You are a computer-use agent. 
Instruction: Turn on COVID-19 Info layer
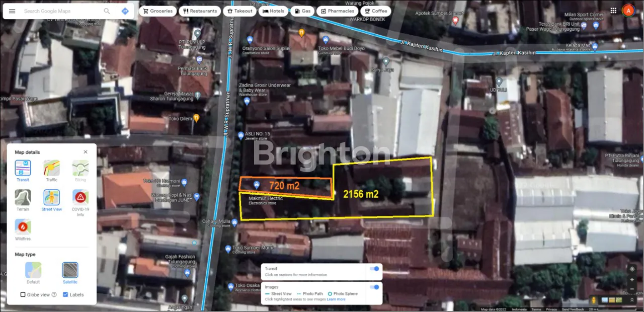point(80,198)
